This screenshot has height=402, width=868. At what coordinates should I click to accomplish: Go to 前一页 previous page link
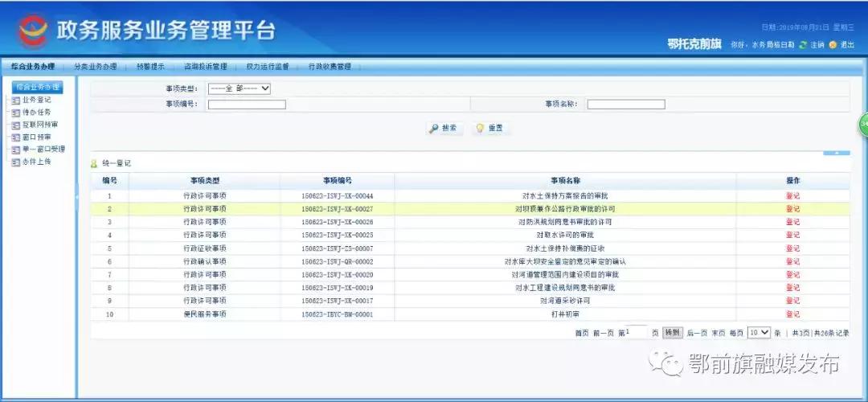tap(604, 334)
